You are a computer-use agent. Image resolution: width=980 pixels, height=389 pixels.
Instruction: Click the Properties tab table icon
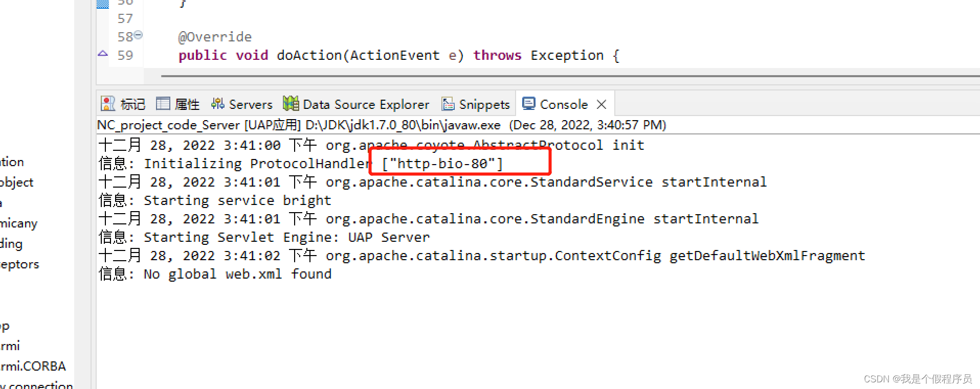(163, 104)
